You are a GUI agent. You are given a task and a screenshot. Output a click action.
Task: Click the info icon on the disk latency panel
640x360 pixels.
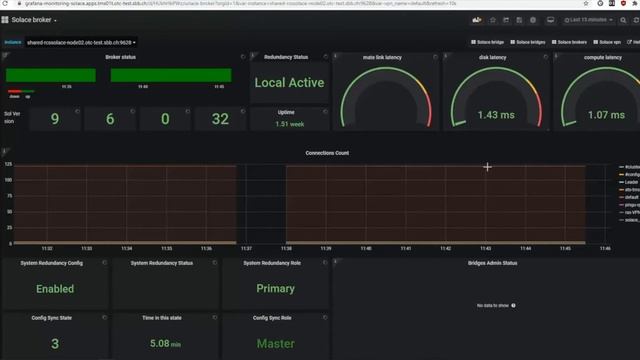(x=446, y=56)
